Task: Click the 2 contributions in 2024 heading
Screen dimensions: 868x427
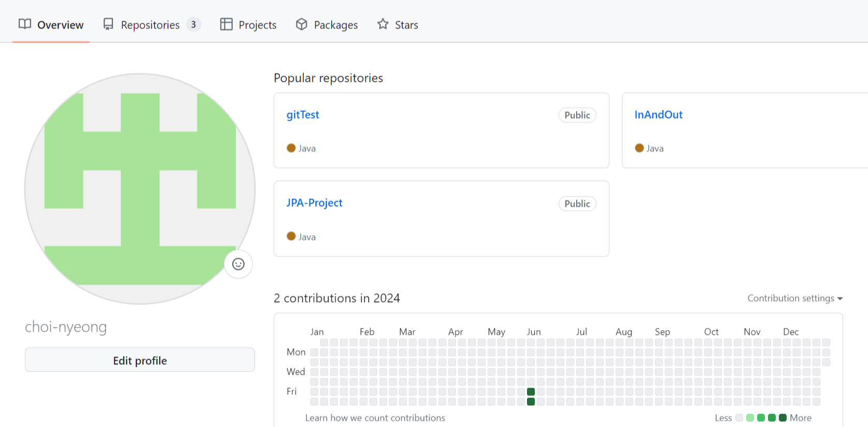Action: pyautogui.click(x=337, y=298)
